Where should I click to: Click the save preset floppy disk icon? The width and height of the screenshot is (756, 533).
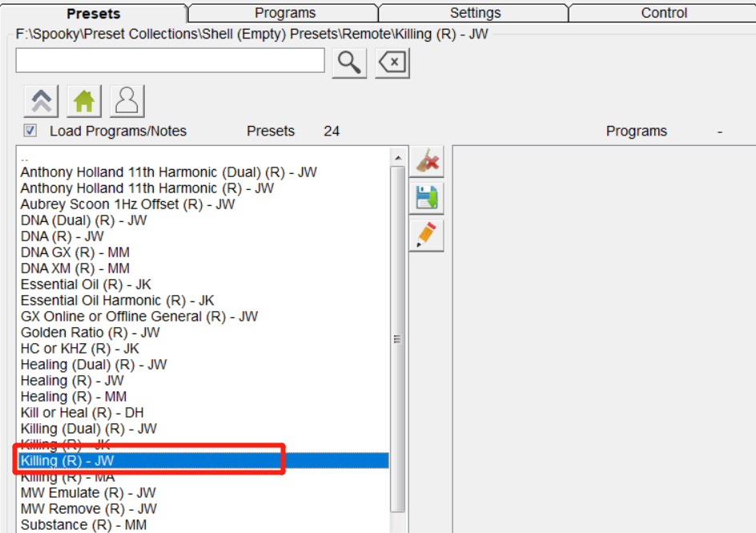coord(427,199)
